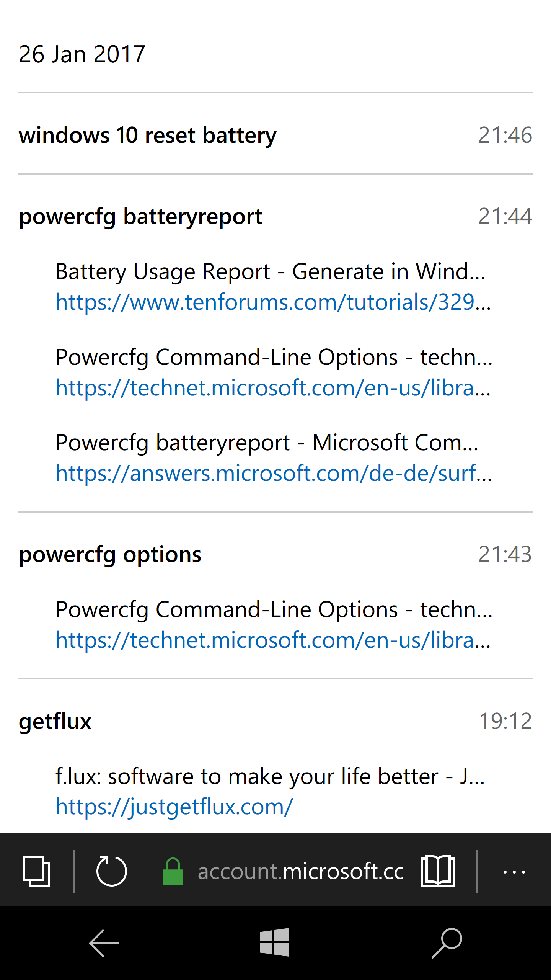
Task: Open search with magnifier icon
Action: coord(447,943)
